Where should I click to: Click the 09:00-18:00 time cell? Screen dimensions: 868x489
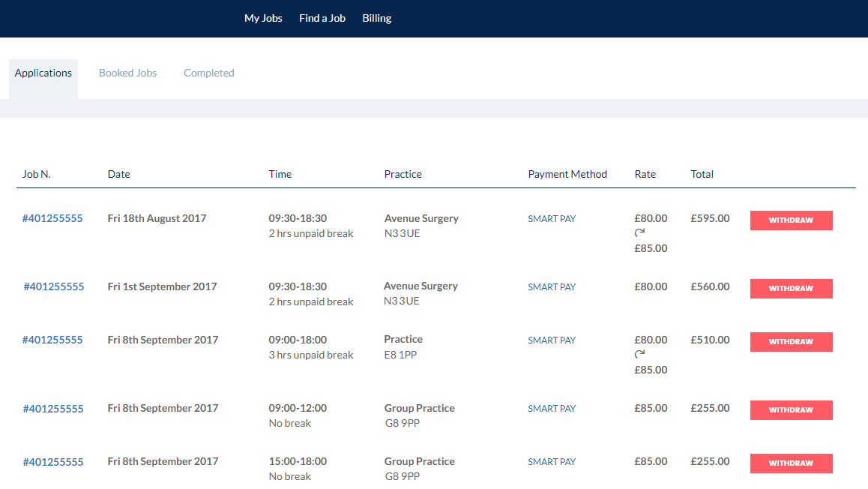point(298,340)
